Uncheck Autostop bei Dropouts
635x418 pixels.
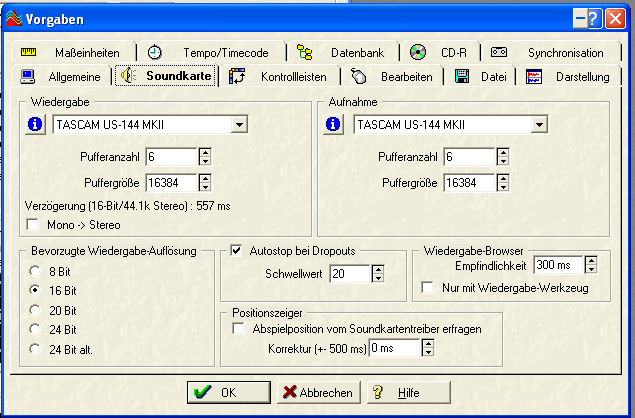tap(236, 251)
